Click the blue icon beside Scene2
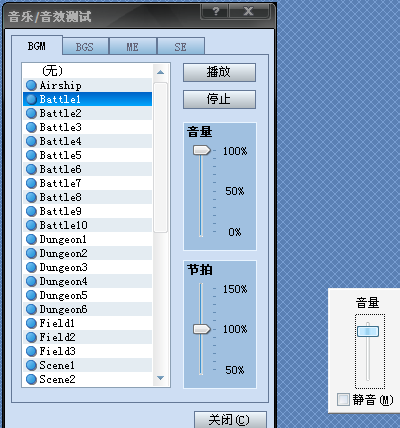This screenshot has height=428, width=400. point(31,379)
